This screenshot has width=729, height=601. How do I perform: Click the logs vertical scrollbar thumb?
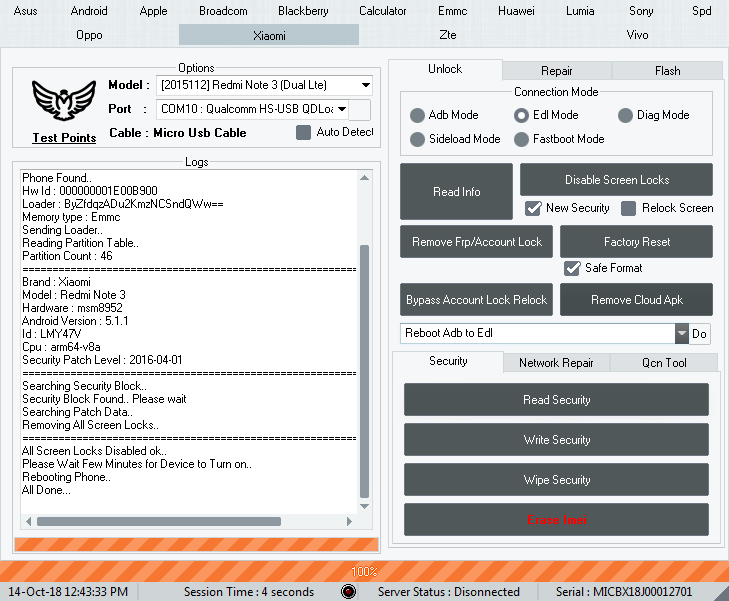click(364, 371)
